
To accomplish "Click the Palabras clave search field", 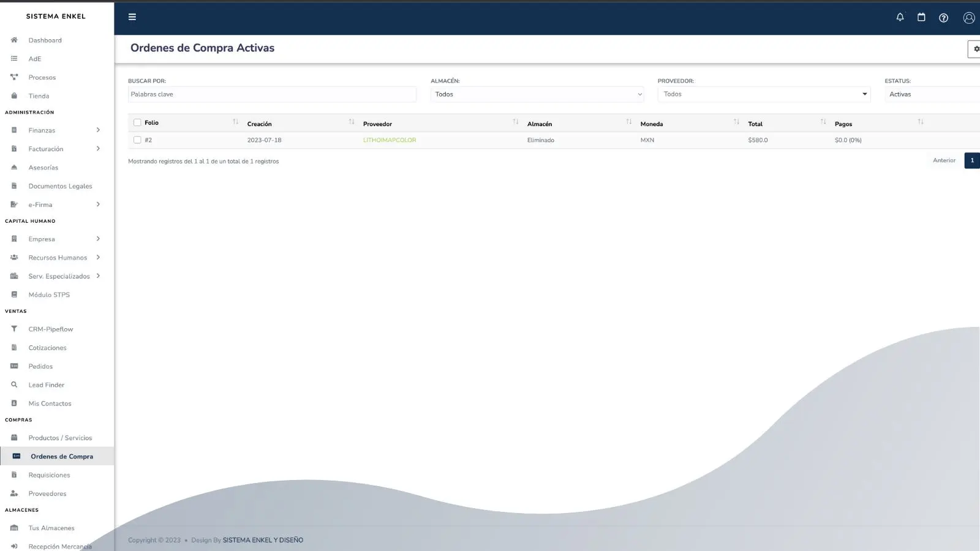I will click(x=272, y=94).
